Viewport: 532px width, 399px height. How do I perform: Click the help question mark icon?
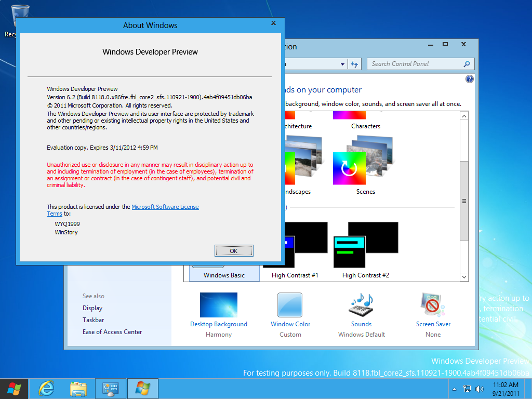click(470, 79)
